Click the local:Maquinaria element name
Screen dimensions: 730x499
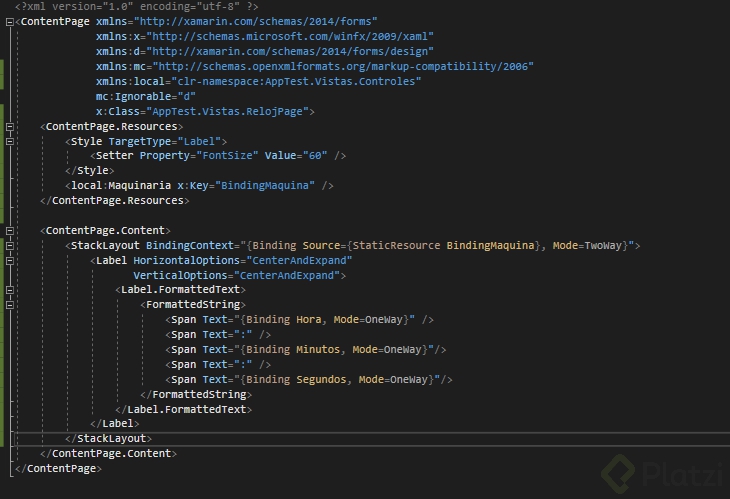(121, 185)
